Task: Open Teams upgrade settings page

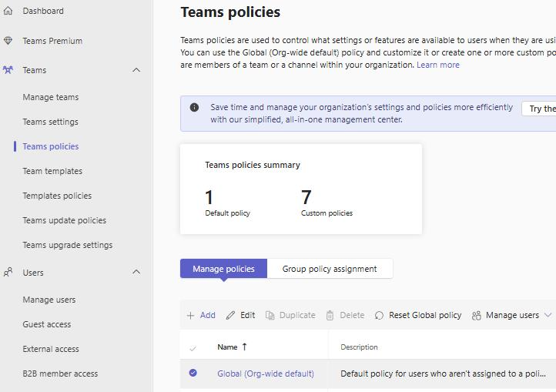Action: click(67, 245)
